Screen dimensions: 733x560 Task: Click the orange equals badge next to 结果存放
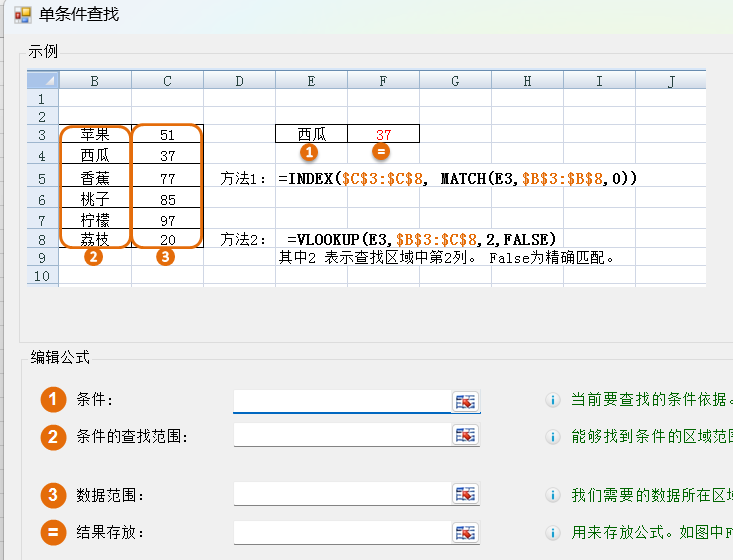(x=53, y=532)
